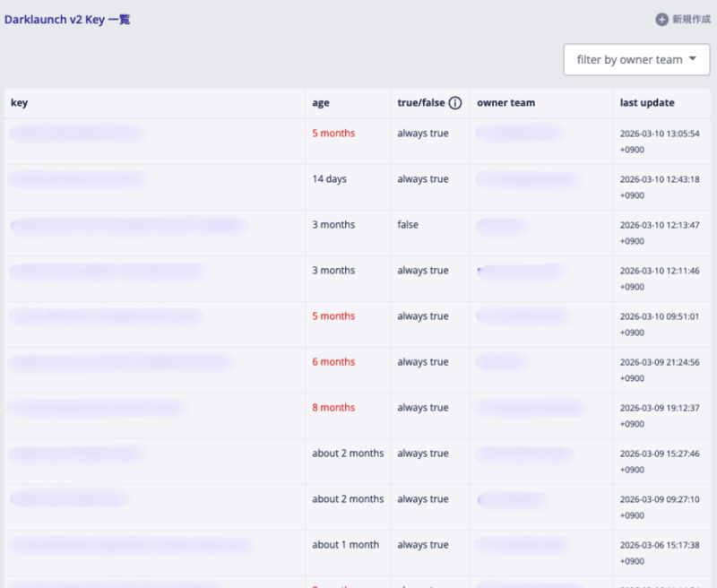Image resolution: width=717 pixels, height=588 pixels.
Task: Click timestamp 2026-03-10 09:51:01
Action: (x=660, y=324)
